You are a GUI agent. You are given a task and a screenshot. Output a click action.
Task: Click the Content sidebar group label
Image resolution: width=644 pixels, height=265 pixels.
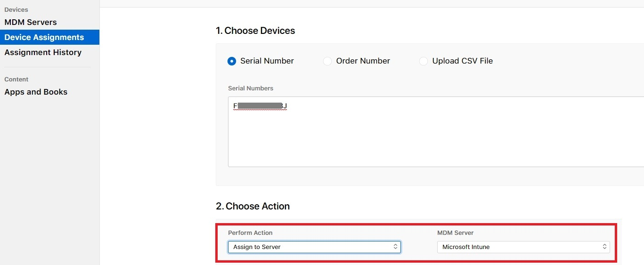click(x=16, y=79)
